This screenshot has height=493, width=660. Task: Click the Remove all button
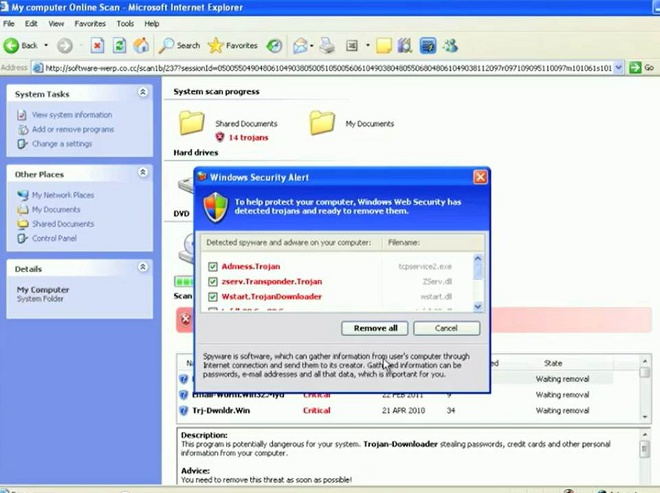[x=375, y=328]
